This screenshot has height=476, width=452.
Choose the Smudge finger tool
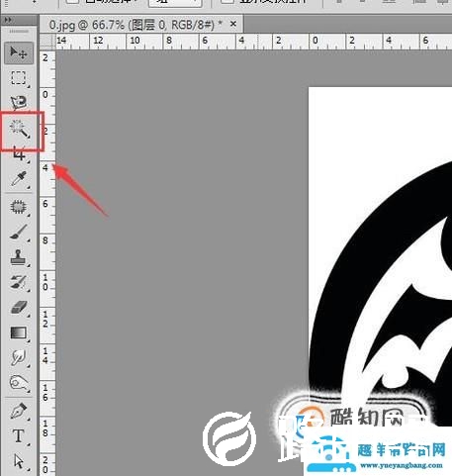tap(19, 357)
